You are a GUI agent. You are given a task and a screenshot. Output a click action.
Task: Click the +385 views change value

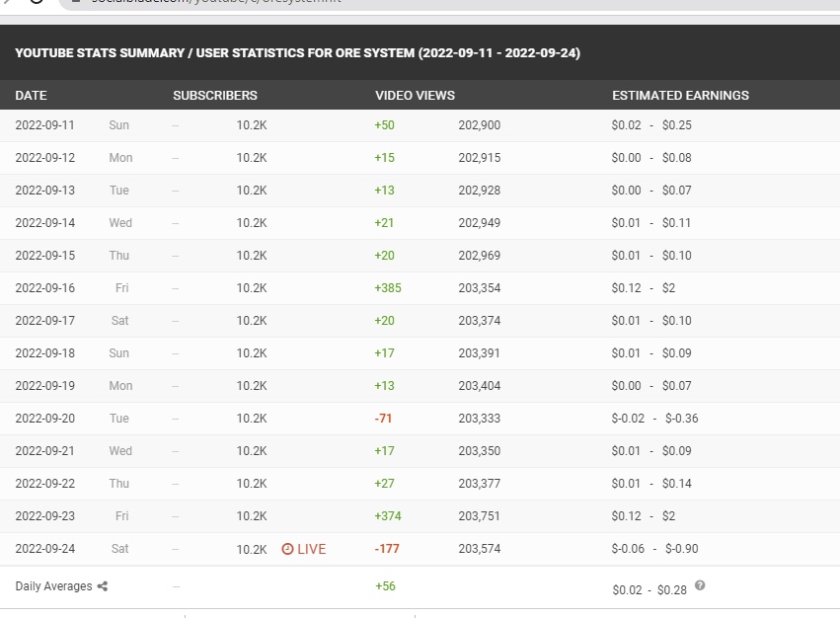(x=387, y=288)
